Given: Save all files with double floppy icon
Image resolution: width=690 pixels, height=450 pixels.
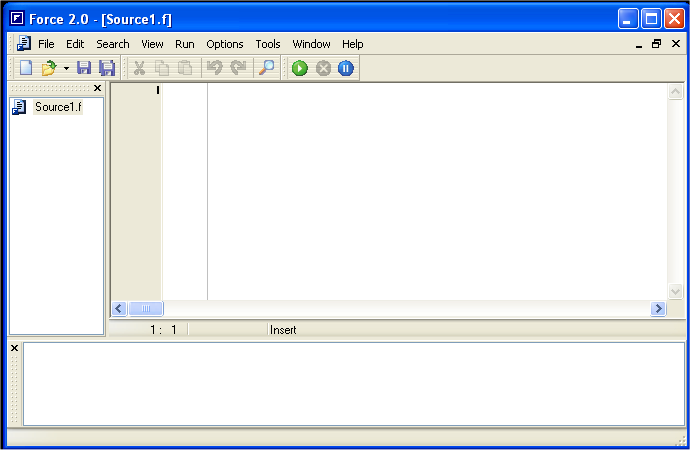Looking at the screenshot, I should click(x=107, y=68).
